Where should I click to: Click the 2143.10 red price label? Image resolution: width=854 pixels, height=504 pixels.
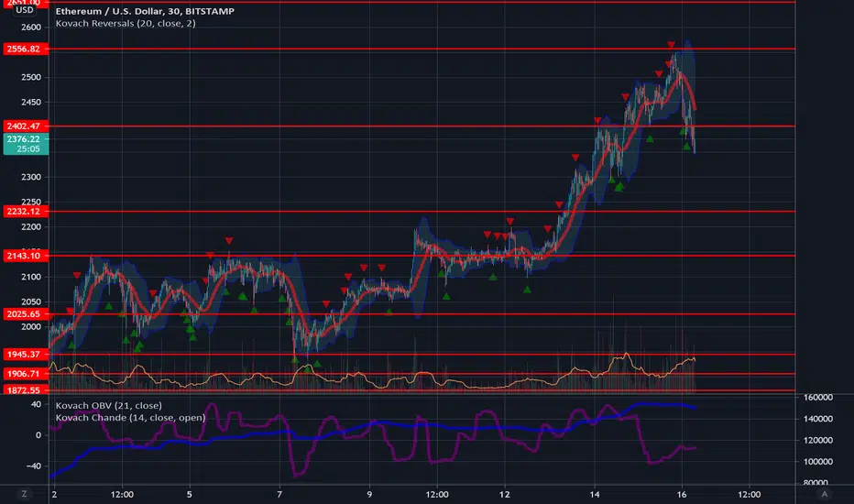(26, 256)
